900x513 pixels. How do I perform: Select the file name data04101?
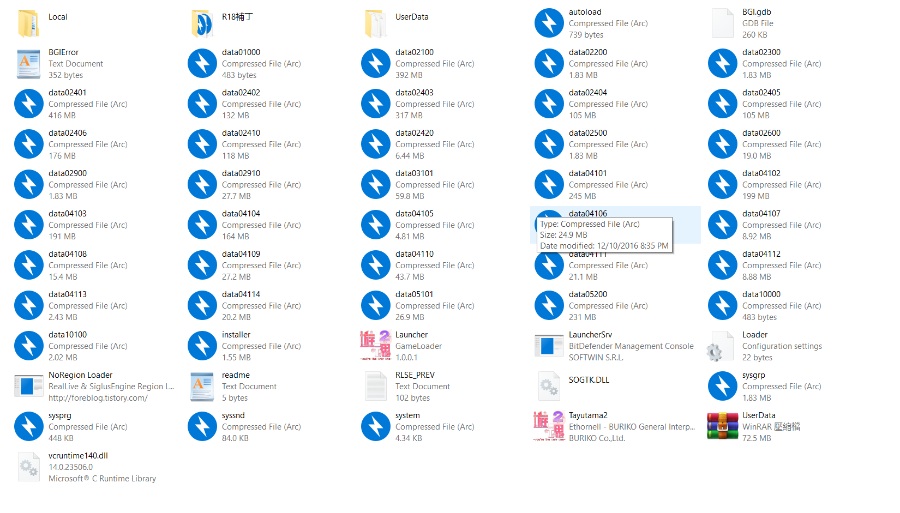(588, 173)
